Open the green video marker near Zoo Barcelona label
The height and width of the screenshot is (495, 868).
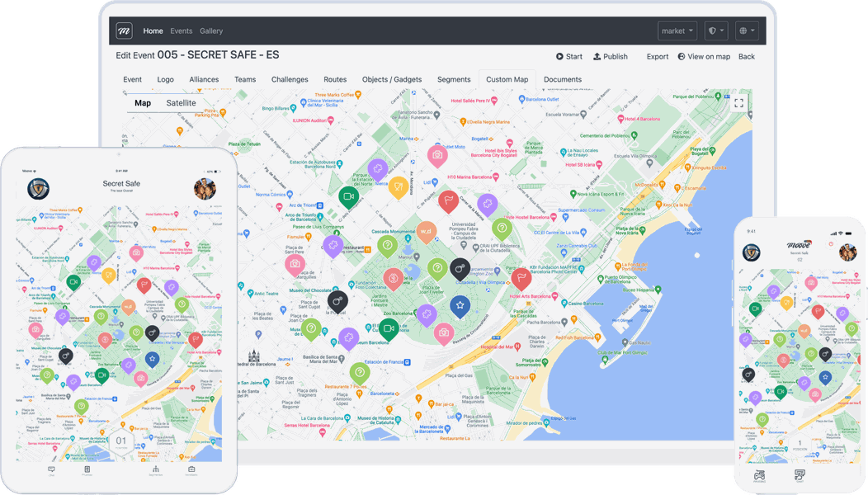389,329
